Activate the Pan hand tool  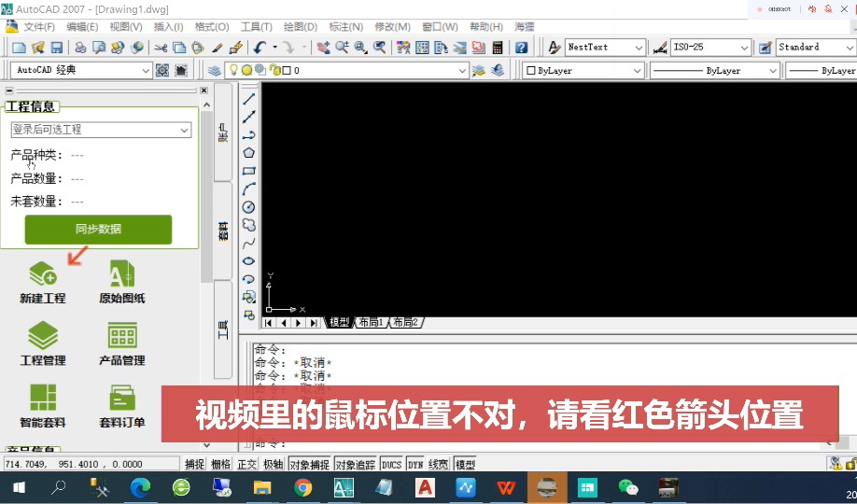[x=323, y=48]
